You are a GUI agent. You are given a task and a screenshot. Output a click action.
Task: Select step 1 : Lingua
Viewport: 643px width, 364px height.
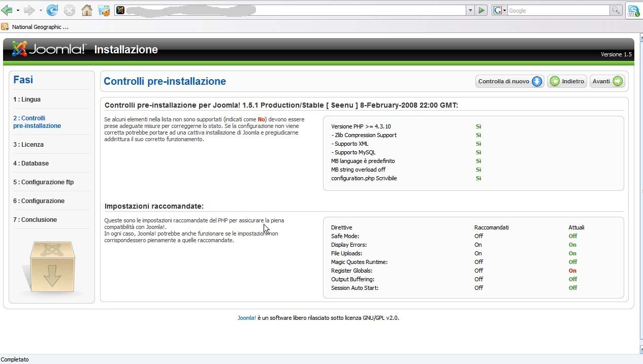point(27,100)
